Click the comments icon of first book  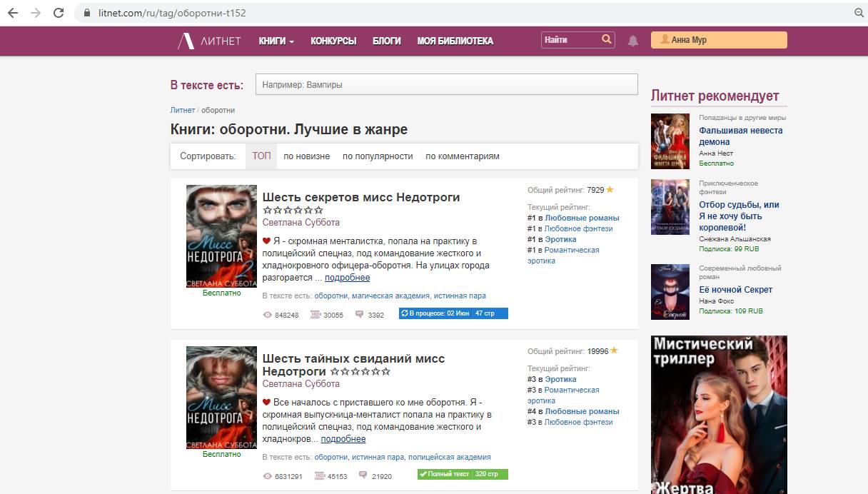(360, 314)
